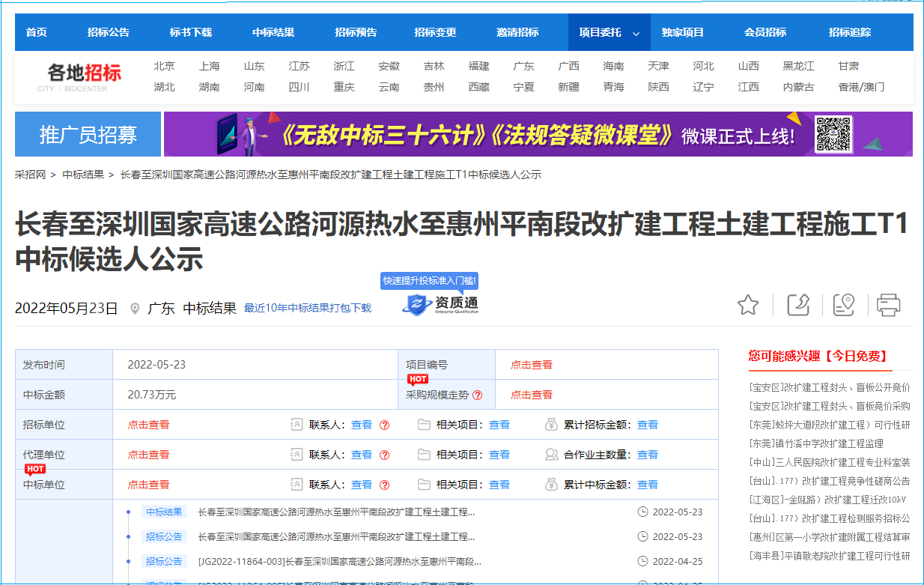Image resolution: width=924 pixels, height=585 pixels.
Task: Open the 中标结果 navigation tab
Action: (273, 32)
